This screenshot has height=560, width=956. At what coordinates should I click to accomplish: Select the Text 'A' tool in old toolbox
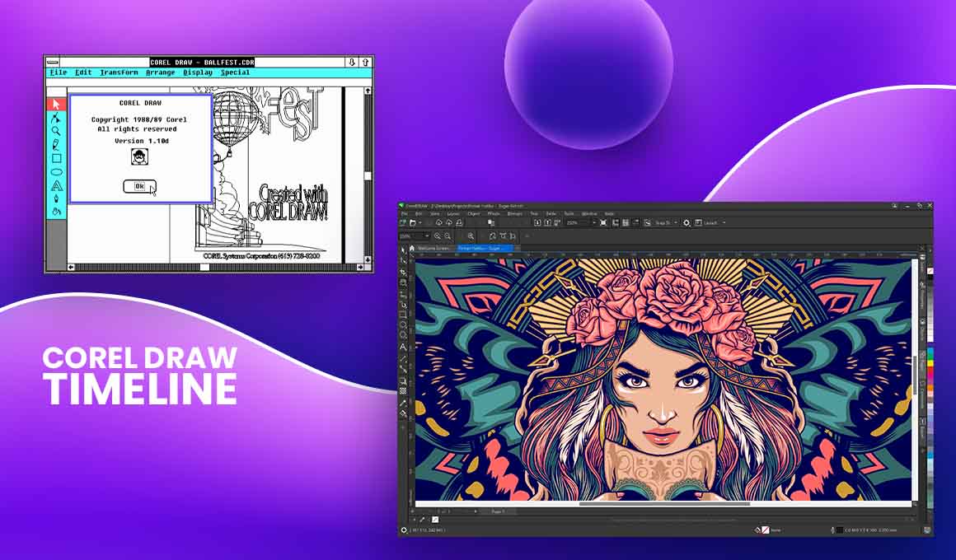56,185
